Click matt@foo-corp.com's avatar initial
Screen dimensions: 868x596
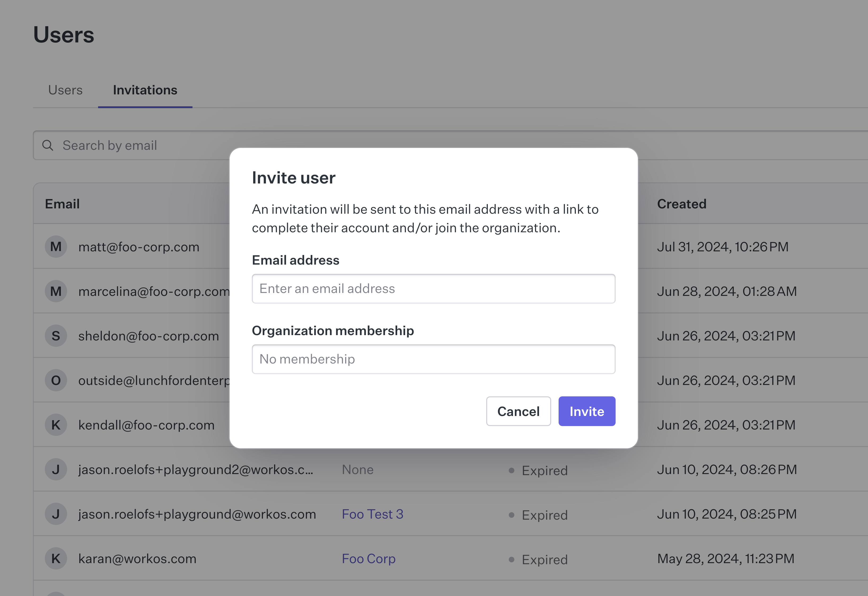coord(56,247)
